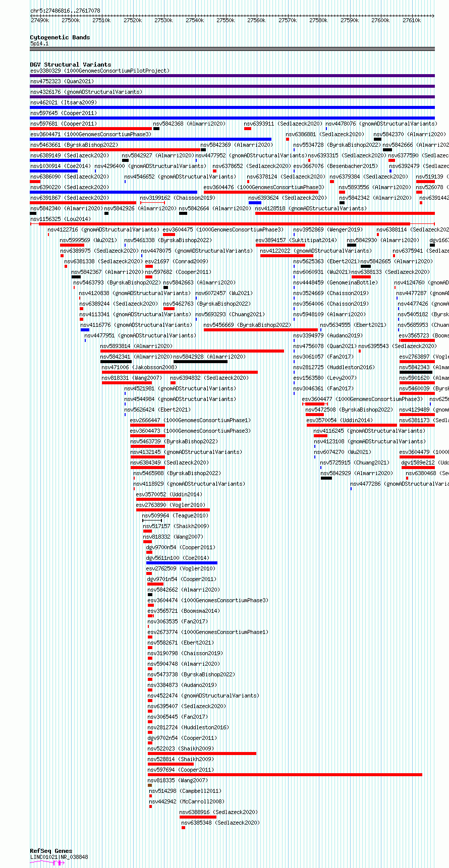Click the magenta LINC01021 gene glyph
Image resolution: width=449 pixels, height=868 pixels.
tap(47, 862)
